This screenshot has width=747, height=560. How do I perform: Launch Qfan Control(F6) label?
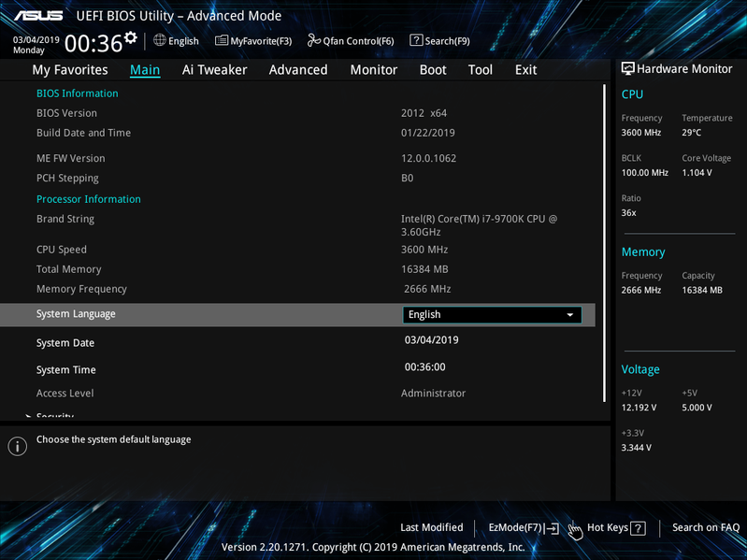coord(358,41)
